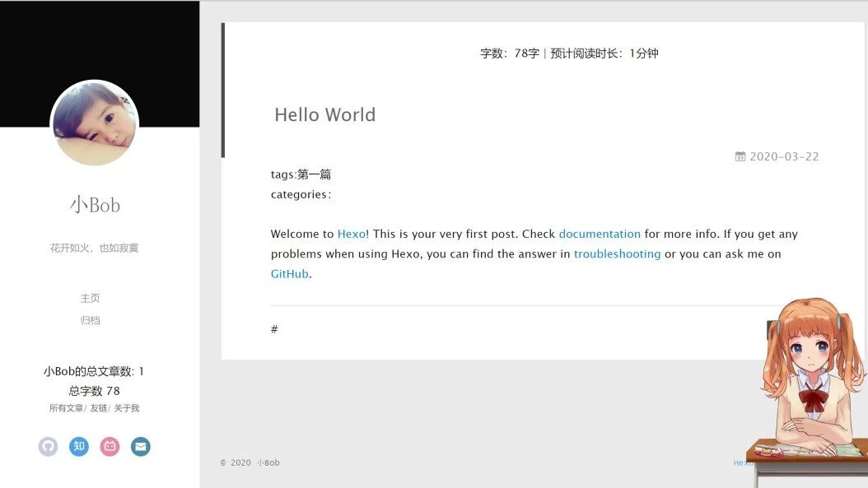Screen dimensions: 868x488
Task: Open the Hello World post title
Action: (x=325, y=114)
